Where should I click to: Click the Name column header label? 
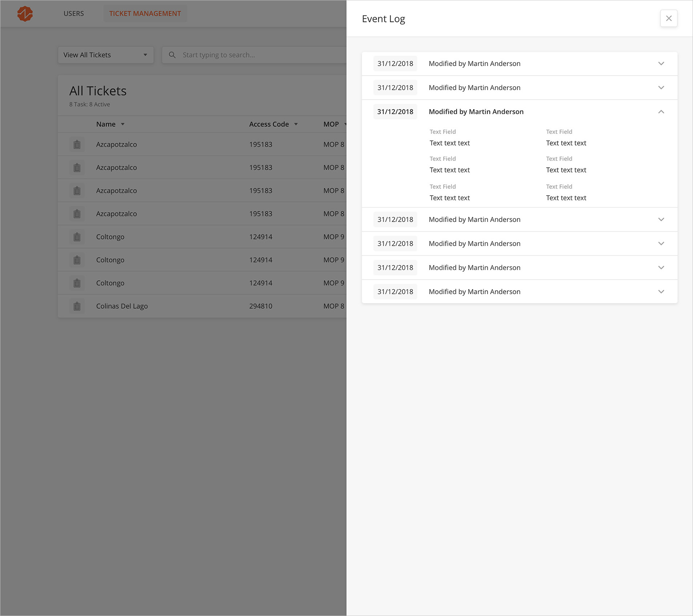click(106, 124)
